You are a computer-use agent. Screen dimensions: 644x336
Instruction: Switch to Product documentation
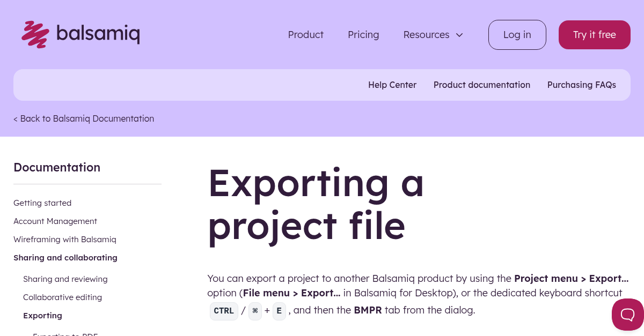pos(481,85)
